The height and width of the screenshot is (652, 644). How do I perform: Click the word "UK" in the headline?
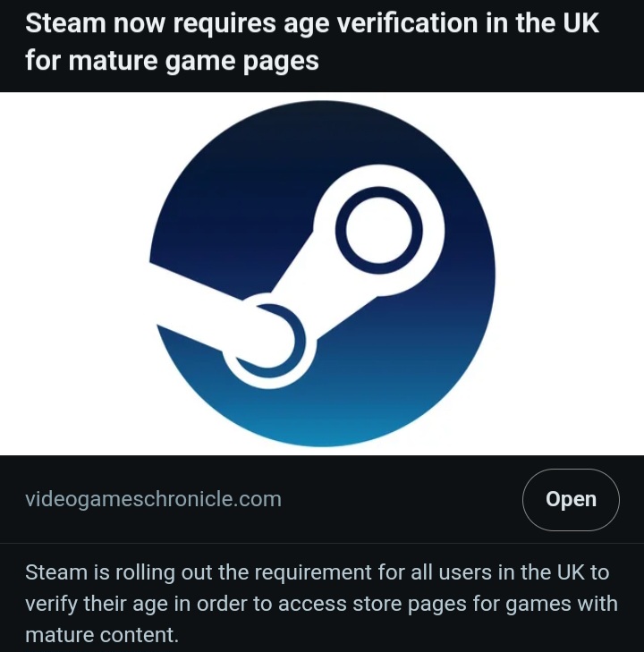click(x=580, y=23)
